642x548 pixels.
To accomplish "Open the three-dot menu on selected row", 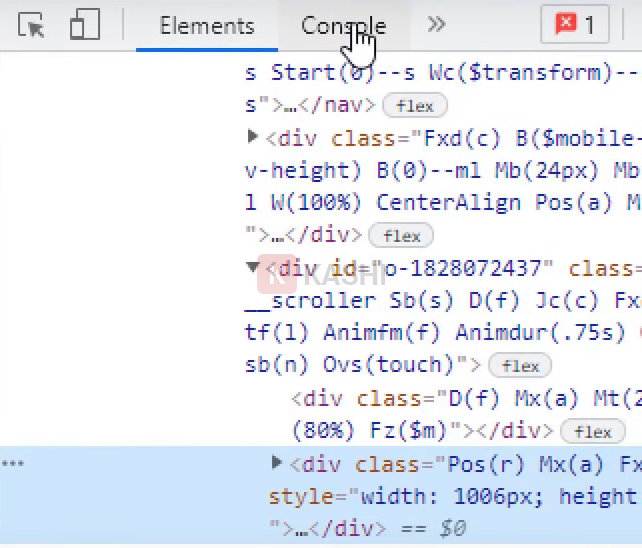I will [12, 463].
